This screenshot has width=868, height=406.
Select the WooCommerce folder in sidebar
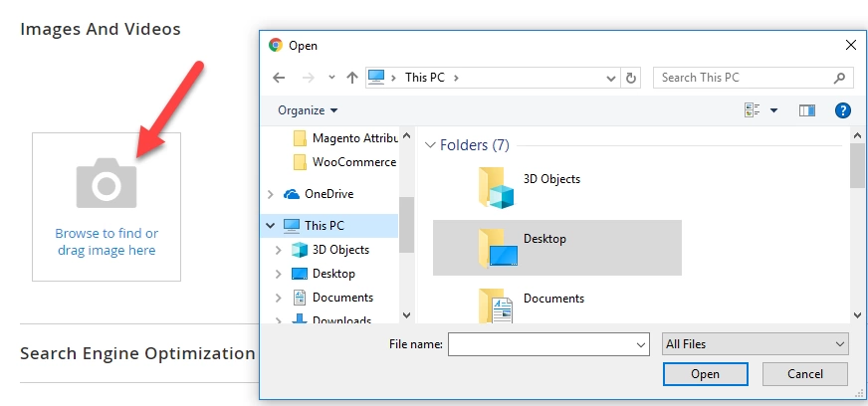pyautogui.click(x=345, y=162)
